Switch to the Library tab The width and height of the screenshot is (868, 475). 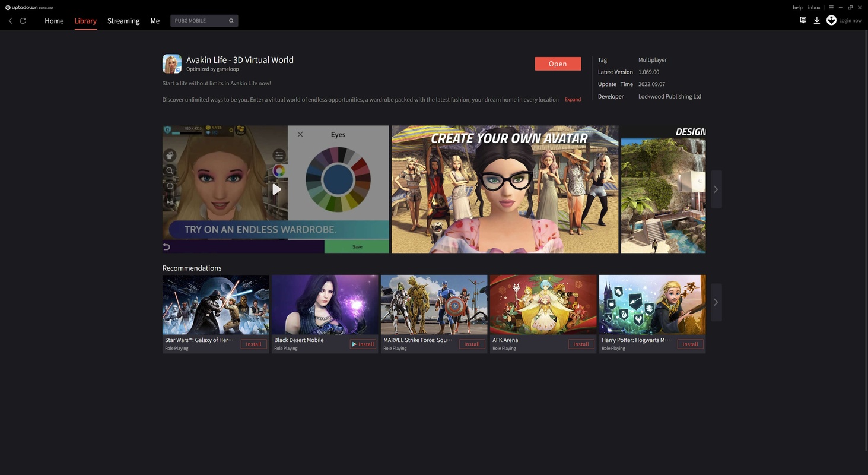pos(85,21)
